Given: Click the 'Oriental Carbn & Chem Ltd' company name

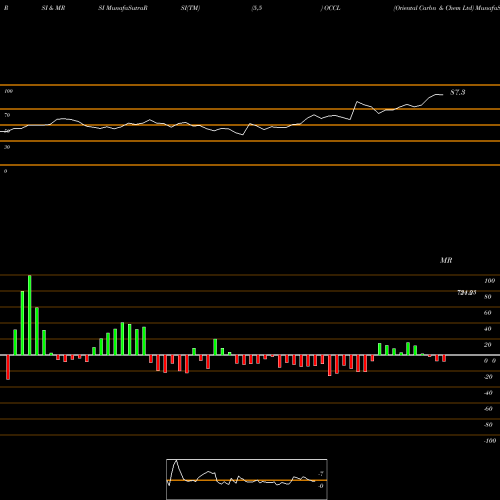Looking at the screenshot, I should click(x=434, y=8).
